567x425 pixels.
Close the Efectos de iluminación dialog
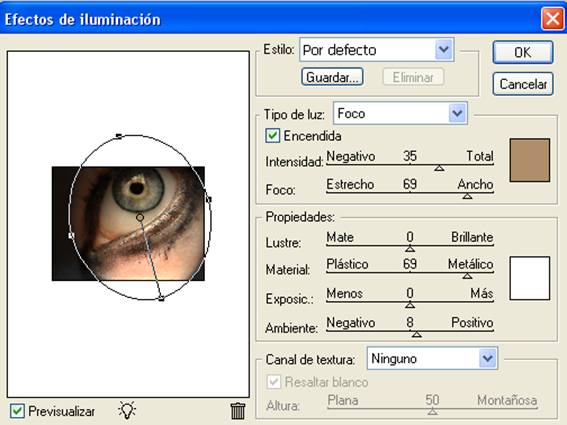(x=552, y=18)
